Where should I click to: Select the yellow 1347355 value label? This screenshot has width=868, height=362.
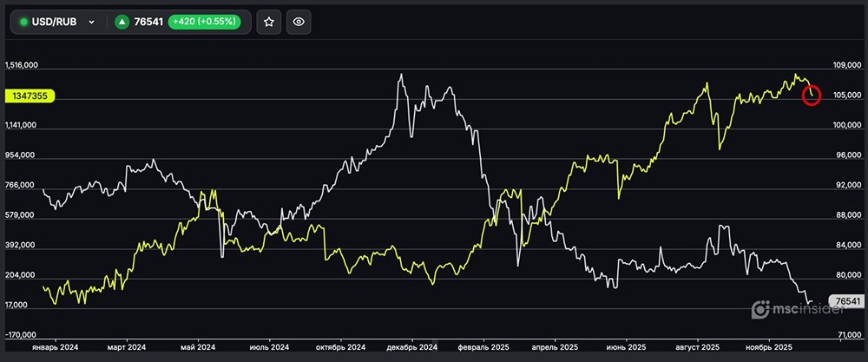point(30,96)
